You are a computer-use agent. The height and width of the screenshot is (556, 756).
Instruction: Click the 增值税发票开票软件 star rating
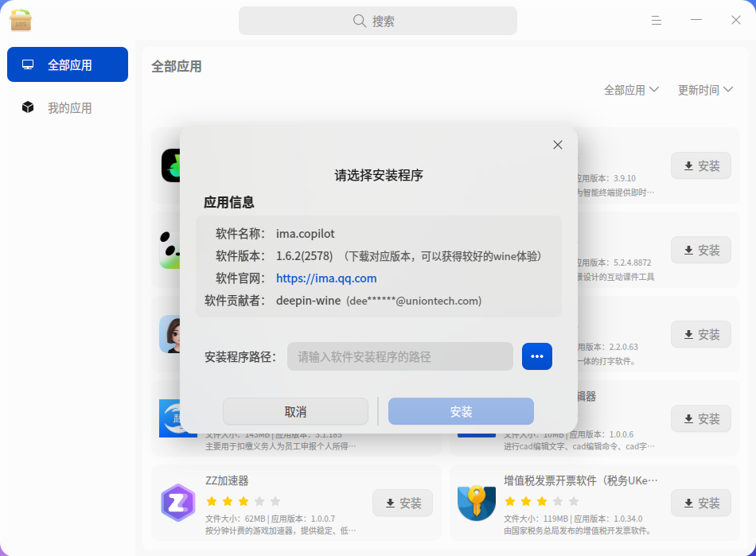541,501
